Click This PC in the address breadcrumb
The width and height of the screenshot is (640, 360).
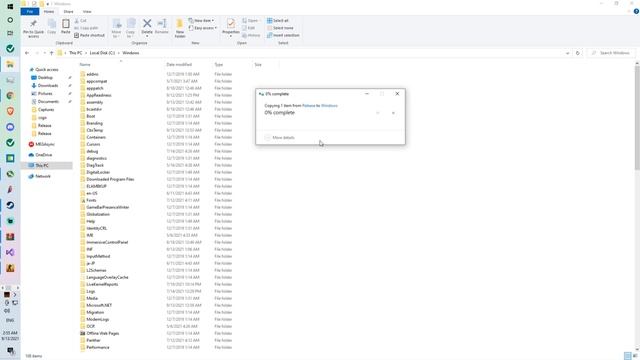(76, 53)
